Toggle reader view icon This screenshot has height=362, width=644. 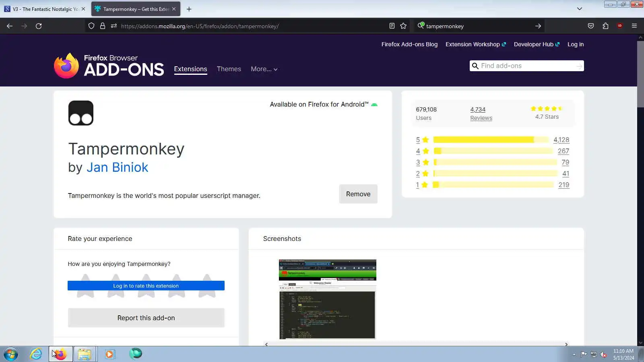tap(392, 26)
